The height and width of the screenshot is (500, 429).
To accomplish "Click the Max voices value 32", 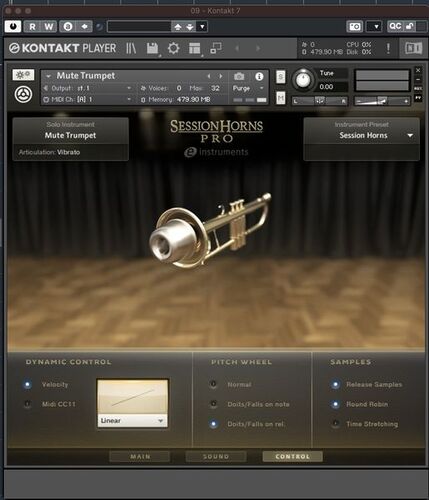I will (215, 88).
